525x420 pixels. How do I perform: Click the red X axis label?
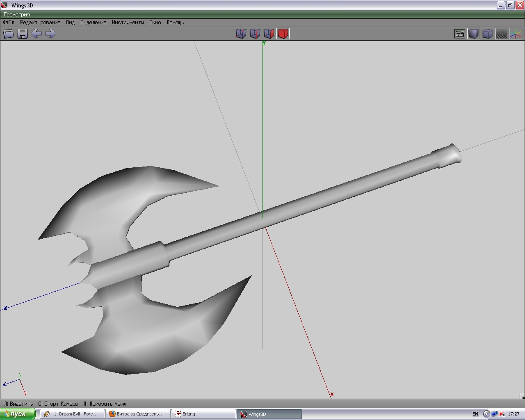pos(332,395)
